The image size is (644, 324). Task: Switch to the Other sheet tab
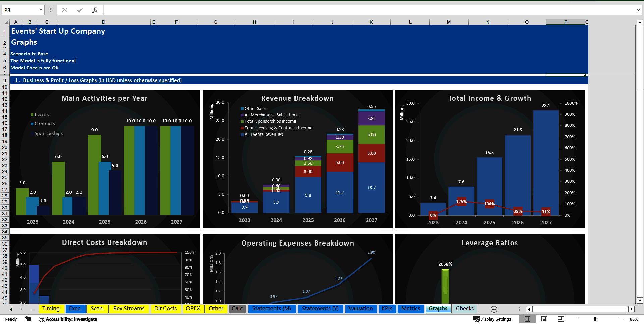(216, 309)
